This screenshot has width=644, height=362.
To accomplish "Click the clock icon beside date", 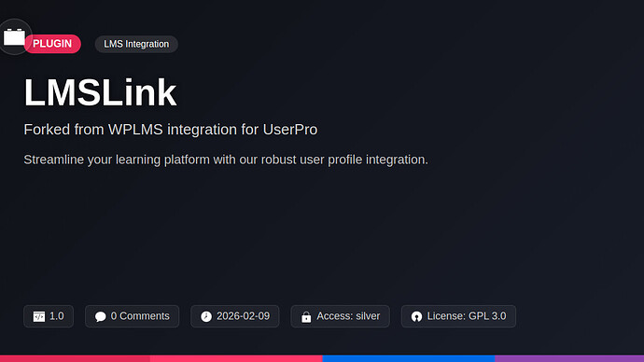I will pyautogui.click(x=206, y=316).
